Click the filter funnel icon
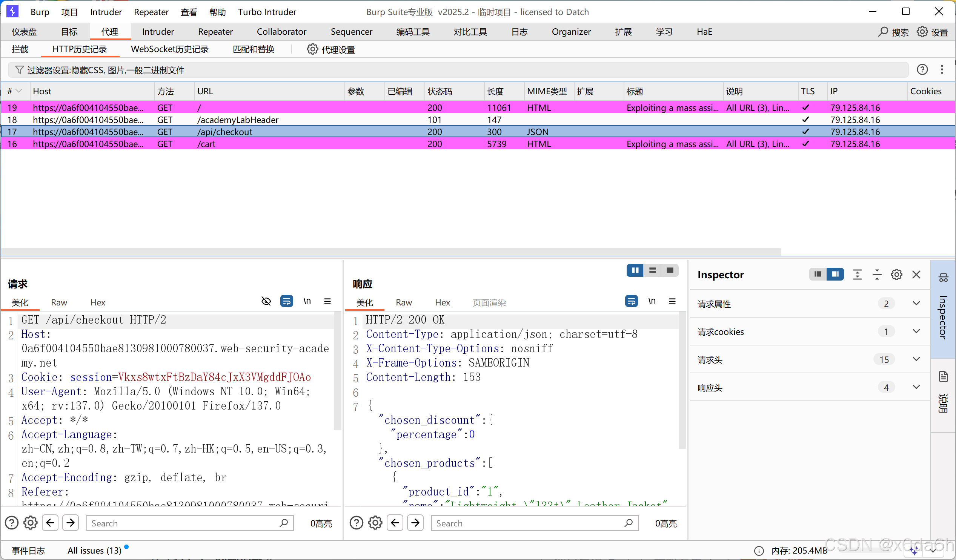The image size is (956, 560). click(x=19, y=70)
